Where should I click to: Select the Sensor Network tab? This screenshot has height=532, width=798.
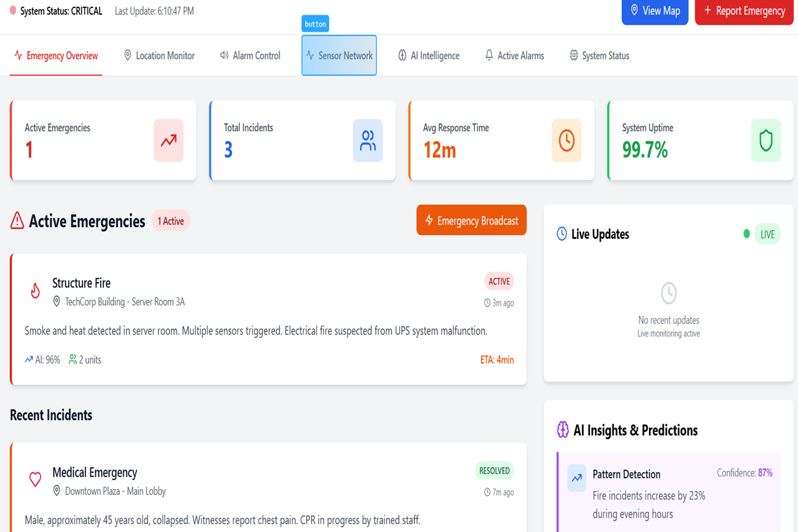[x=339, y=56]
